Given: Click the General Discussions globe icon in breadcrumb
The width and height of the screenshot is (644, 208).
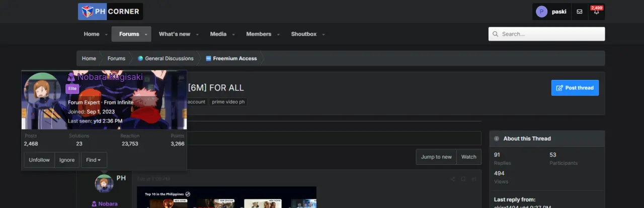Looking at the screenshot, I should [140, 58].
